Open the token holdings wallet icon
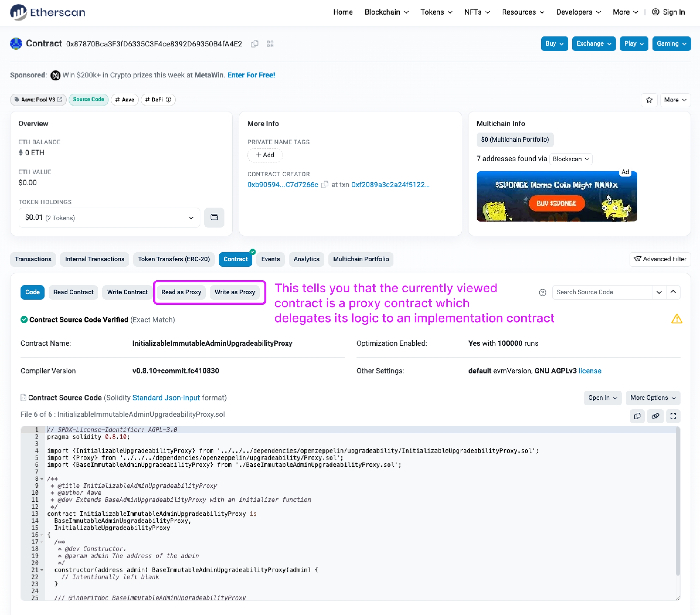The image size is (700, 615). coord(214,217)
